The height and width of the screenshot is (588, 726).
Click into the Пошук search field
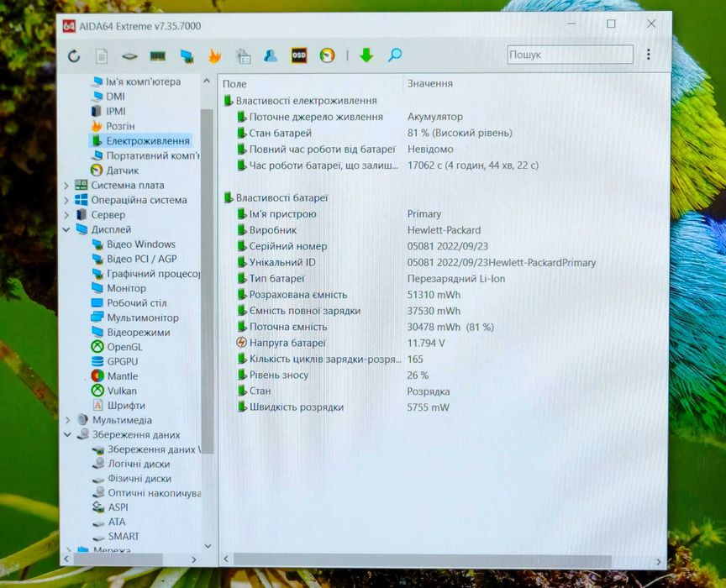(570, 54)
